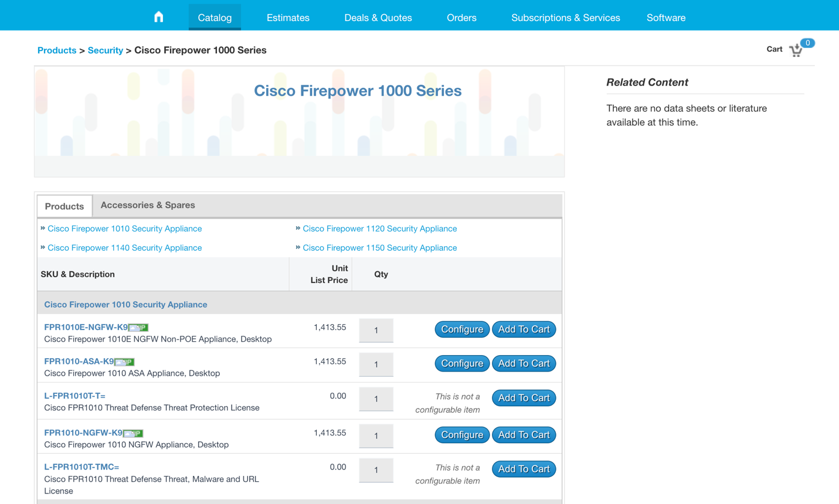The width and height of the screenshot is (839, 504).
Task: Click the Cisco Firepower 1000 Series banner title
Action: tap(358, 91)
